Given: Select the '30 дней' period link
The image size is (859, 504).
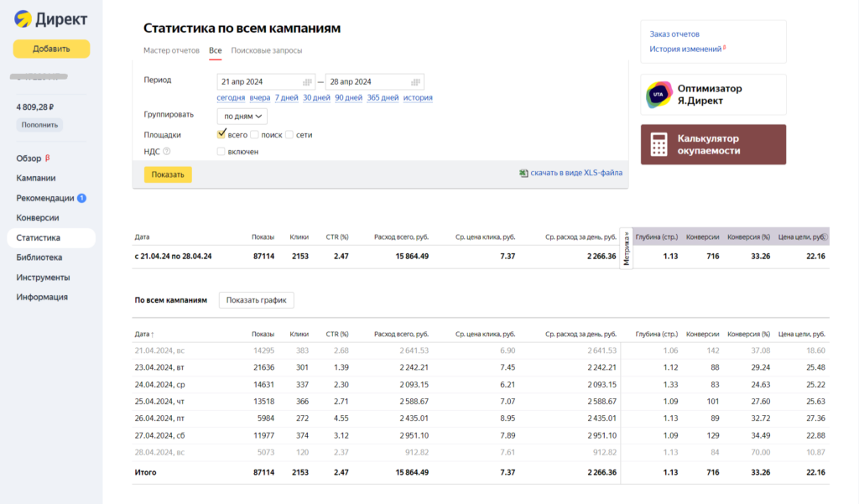Looking at the screenshot, I should point(316,98).
